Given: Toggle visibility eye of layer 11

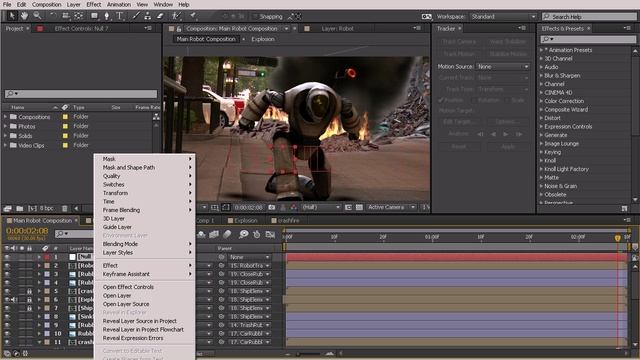Looking at the screenshot, I should click(x=7, y=342).
